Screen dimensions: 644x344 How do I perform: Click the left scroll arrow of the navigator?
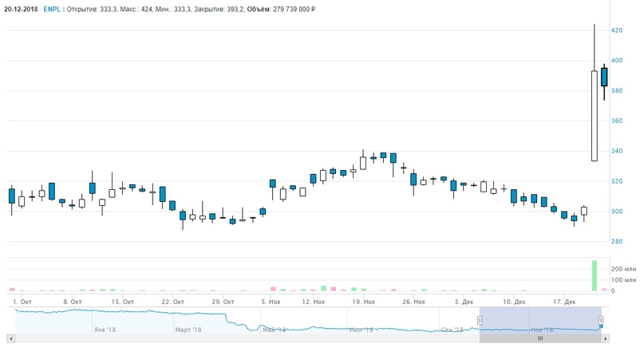tap(10, 338)
